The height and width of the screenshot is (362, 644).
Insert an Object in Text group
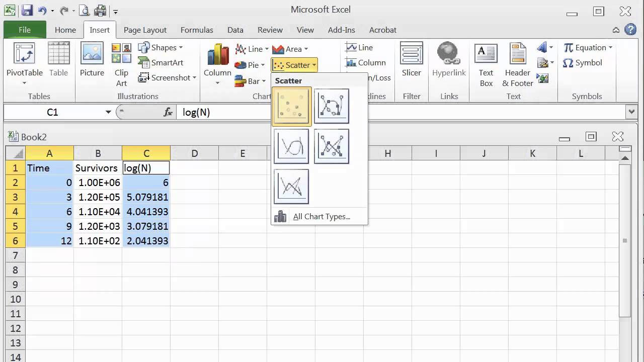coord(542,78)
